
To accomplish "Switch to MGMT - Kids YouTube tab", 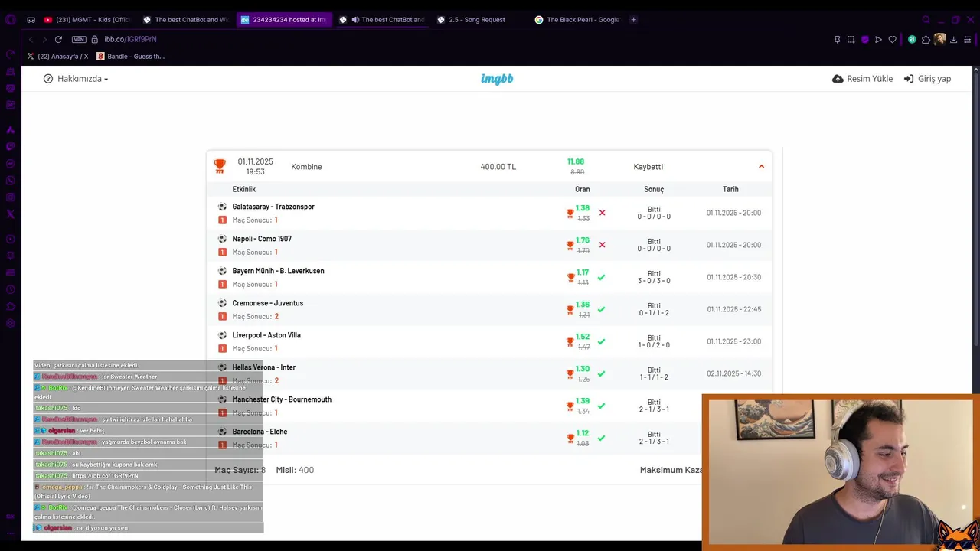I will (x=87, y=20).
